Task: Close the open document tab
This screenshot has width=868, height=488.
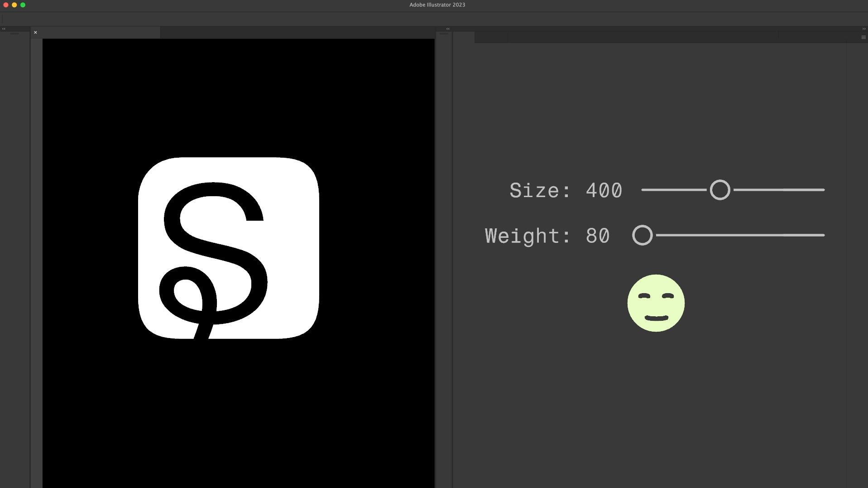Action: pos(35,32)
